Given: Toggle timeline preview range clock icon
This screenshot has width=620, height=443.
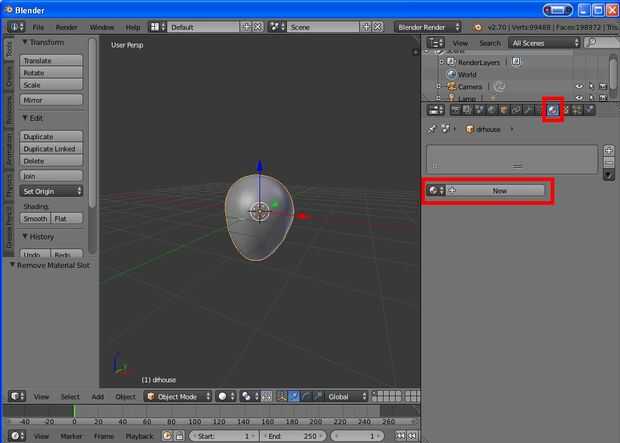Looking at the screenshot, I should click(x=167, y=436).
